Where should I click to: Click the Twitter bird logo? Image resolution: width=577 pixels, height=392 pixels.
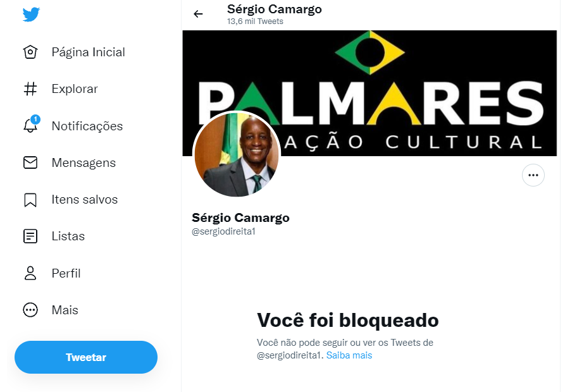pos(31,15)
